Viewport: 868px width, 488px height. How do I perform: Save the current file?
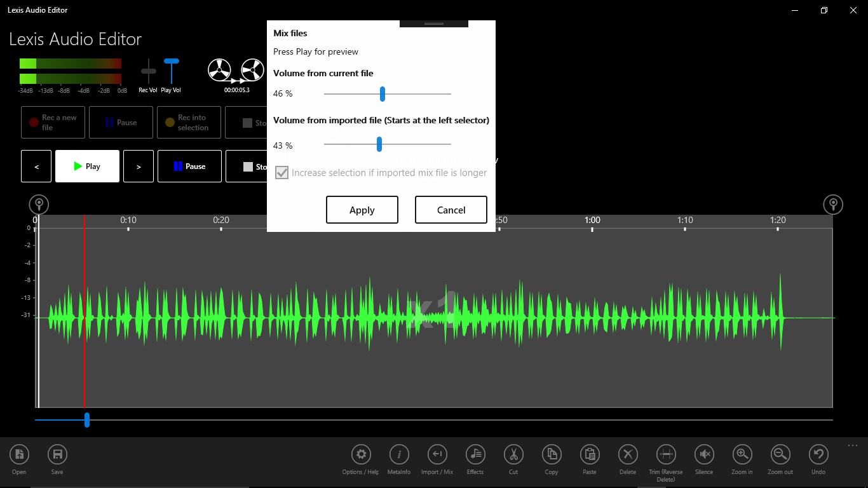pos(57,454)
